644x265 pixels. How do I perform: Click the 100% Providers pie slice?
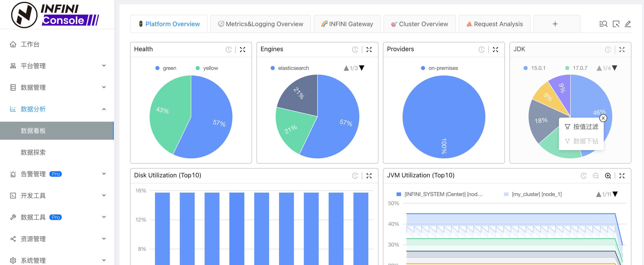click(x=444, y=117)
